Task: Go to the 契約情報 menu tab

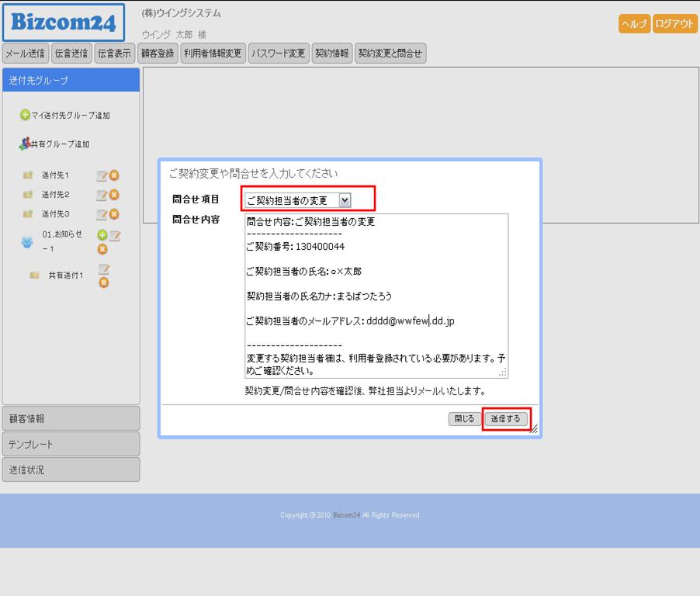Action: coord(331,54)
